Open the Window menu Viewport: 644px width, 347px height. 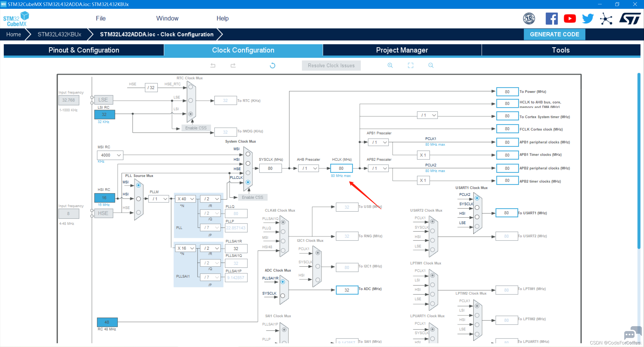pos(167,18)
